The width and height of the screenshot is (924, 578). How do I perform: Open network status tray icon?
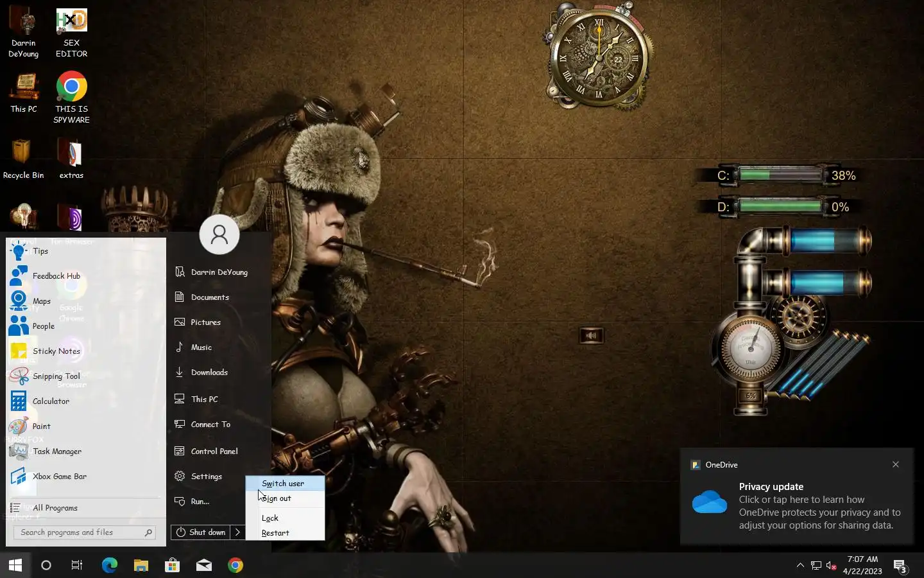click(816, 565)
